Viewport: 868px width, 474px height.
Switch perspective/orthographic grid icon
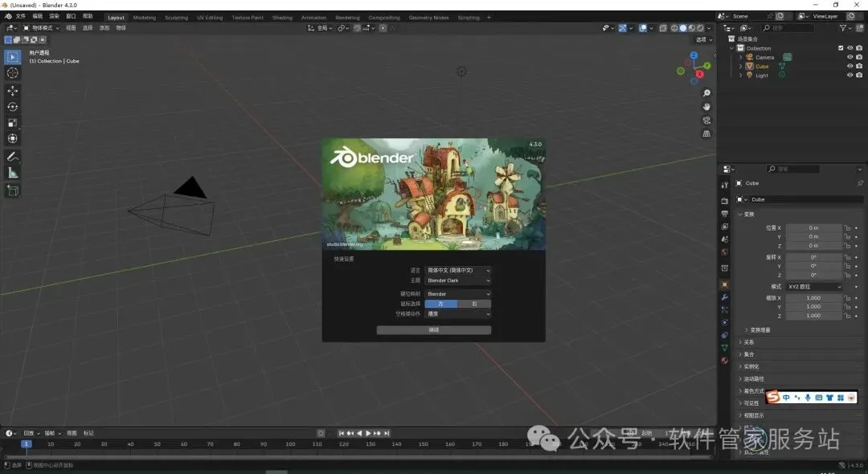706,133
